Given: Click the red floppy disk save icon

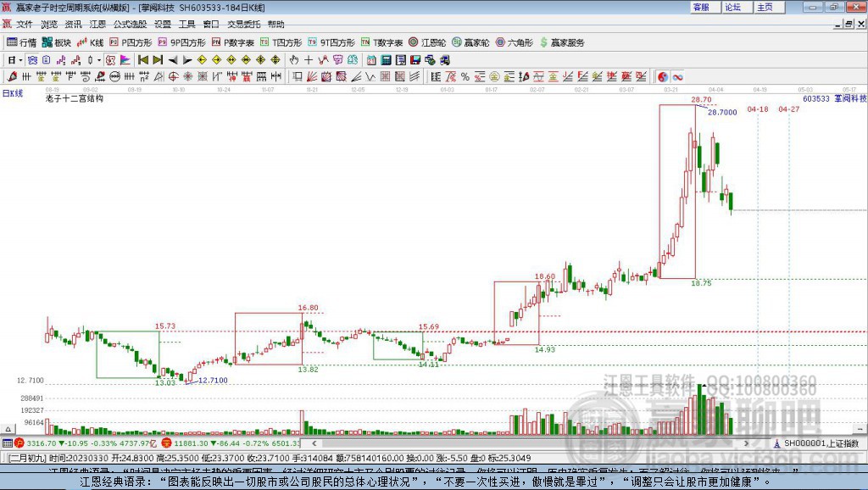Looking at the screenshot, I should tap(415, 60).
